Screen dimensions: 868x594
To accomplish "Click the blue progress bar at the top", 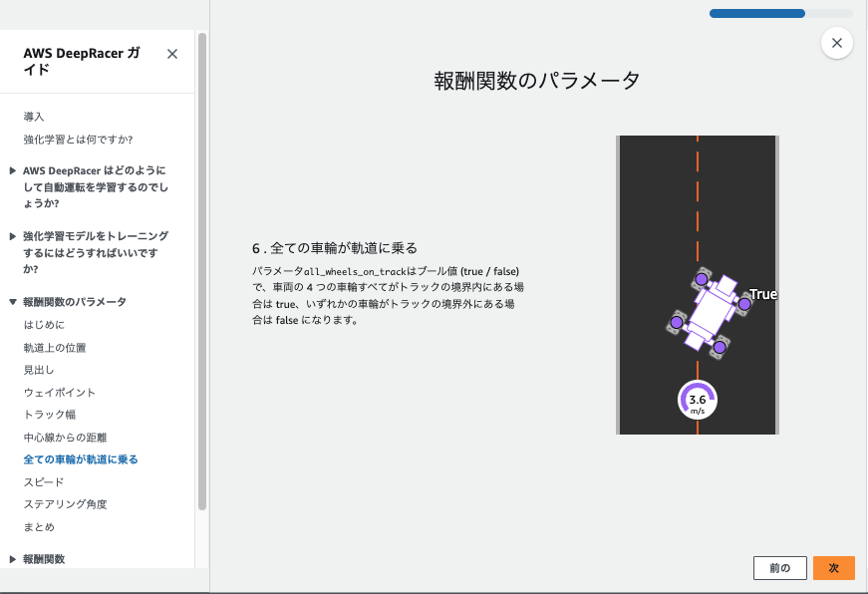I will (755, 13).
